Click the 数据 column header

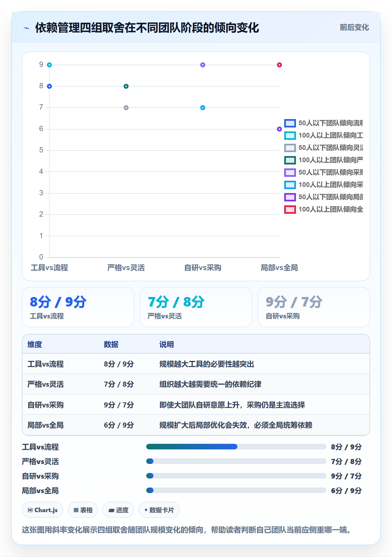tap(111, 344)
